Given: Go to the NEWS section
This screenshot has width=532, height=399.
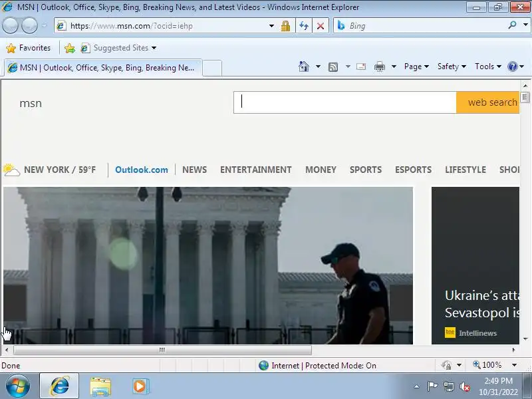Looking at the screenshot, I should 194,170.
